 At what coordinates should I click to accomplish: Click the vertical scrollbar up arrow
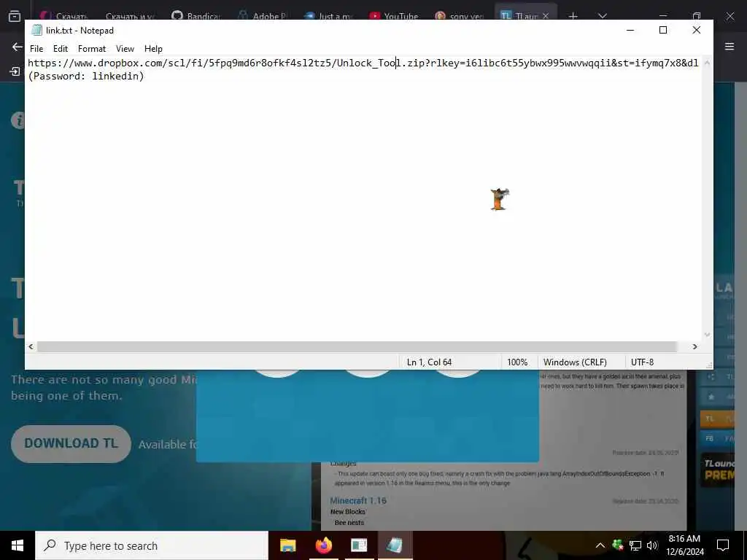[707, 63]
